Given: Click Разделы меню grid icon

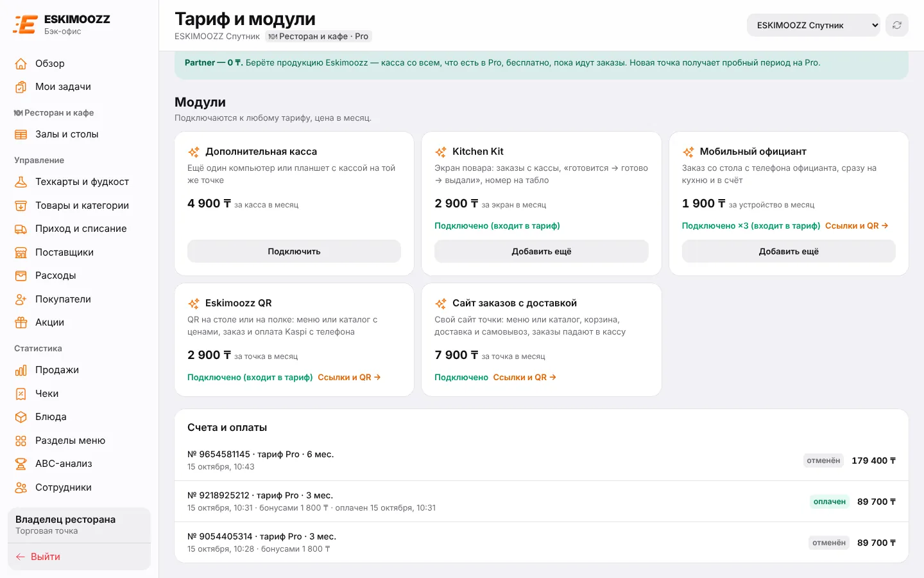Looking at the screenshot, I should point(21,441).
